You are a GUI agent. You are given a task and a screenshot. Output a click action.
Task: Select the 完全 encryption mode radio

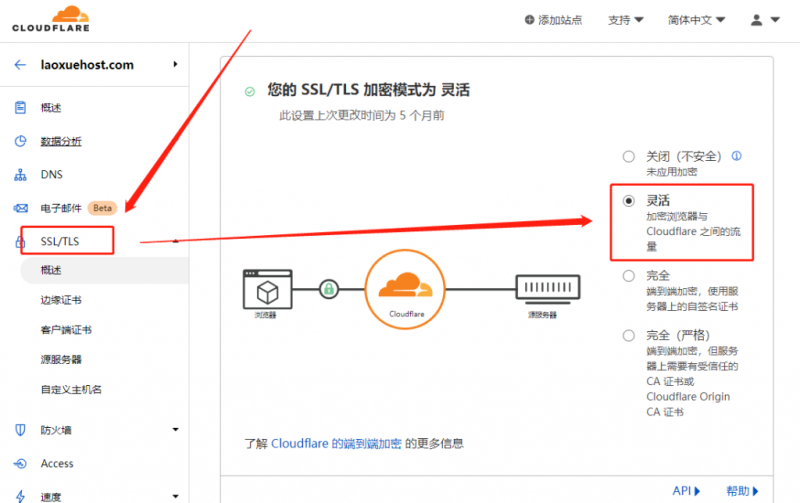click(629, 276)
